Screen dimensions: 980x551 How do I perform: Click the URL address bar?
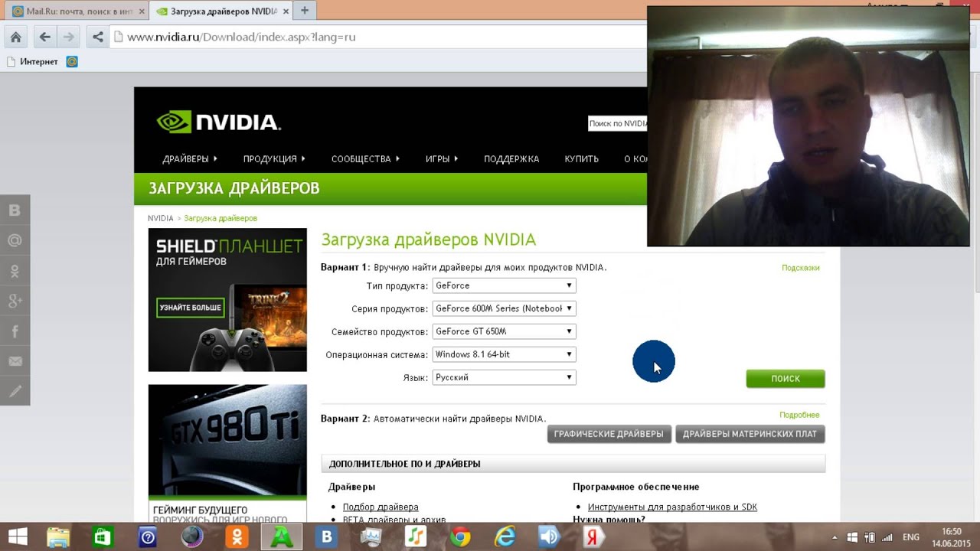[378, 37]
